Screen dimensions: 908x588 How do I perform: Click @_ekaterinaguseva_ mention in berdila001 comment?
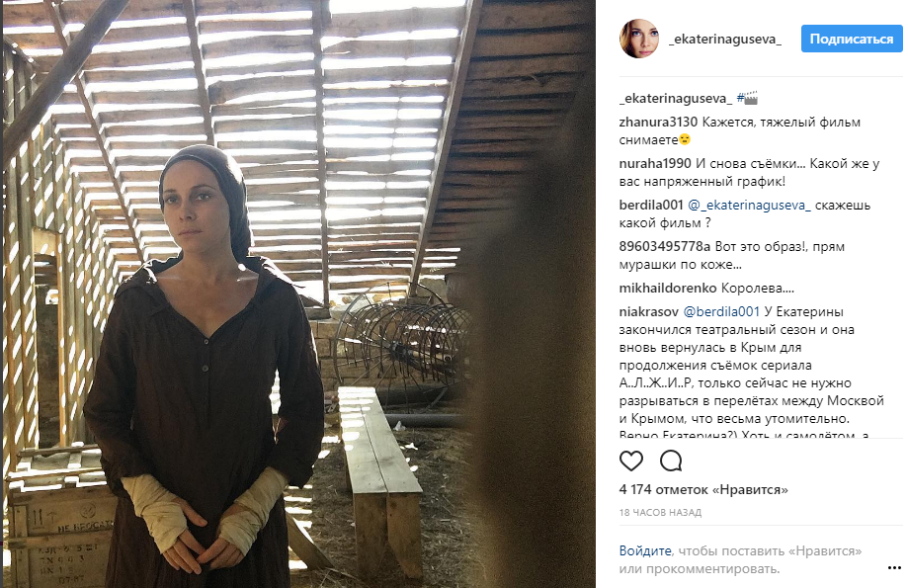(x=749, y=205)
